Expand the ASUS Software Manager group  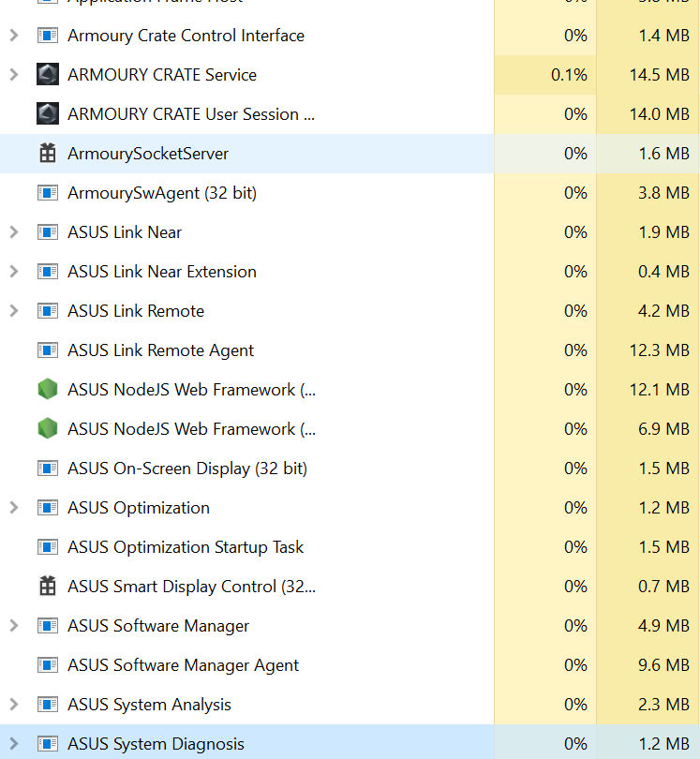click(14, 626)
